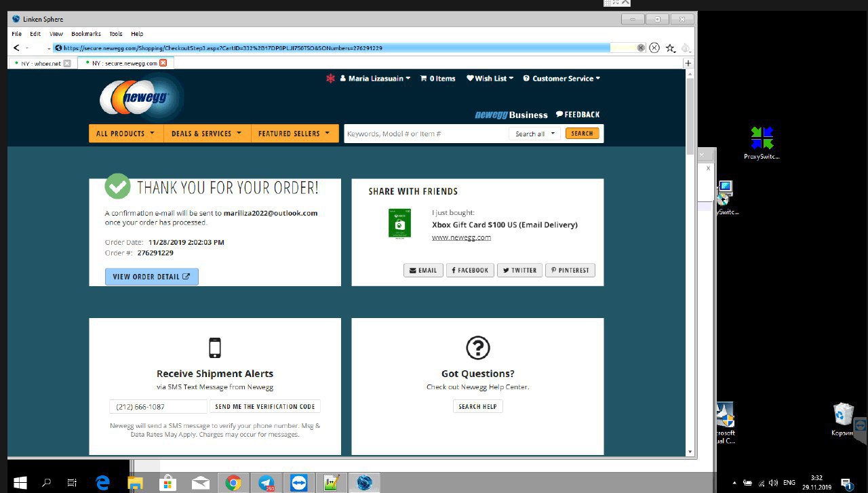Image resolution: width=868 pixels, height=493 pixels.
Task: Open File Explorer from the taskbar
Action: click(136, 483)
